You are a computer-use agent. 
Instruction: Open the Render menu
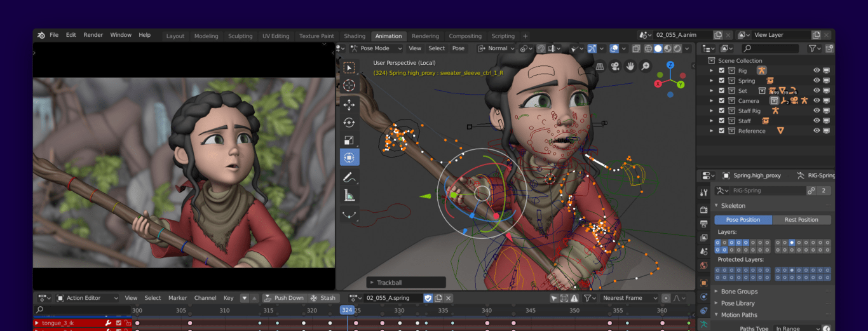pyautogui.click(x=93, y=35)
